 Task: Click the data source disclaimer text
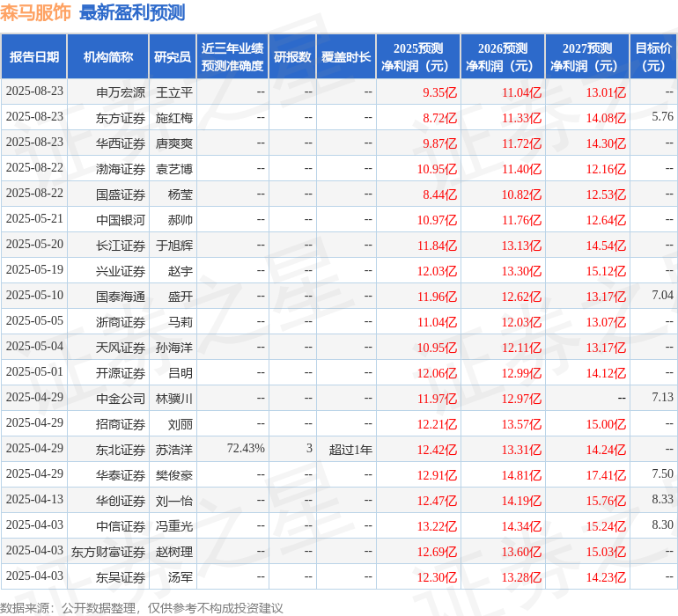click(x=142, y=607)
